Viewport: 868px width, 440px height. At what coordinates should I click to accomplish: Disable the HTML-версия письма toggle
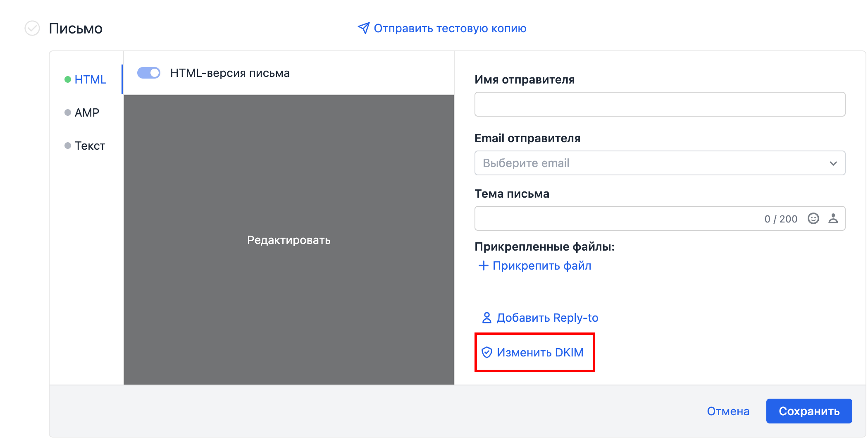[x=149, y=73]
